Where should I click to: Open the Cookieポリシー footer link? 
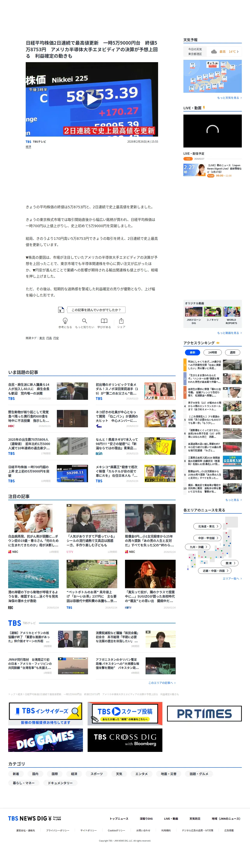point(117,830)
